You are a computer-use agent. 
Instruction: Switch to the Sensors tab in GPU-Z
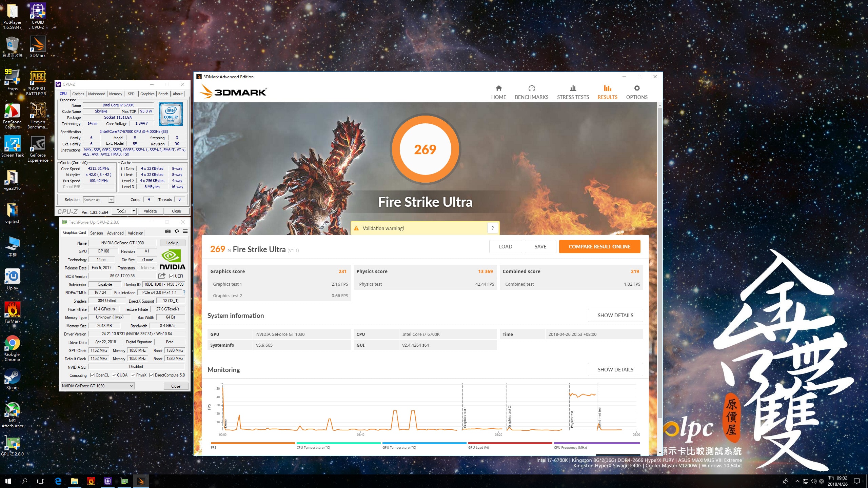pos(96,233)
